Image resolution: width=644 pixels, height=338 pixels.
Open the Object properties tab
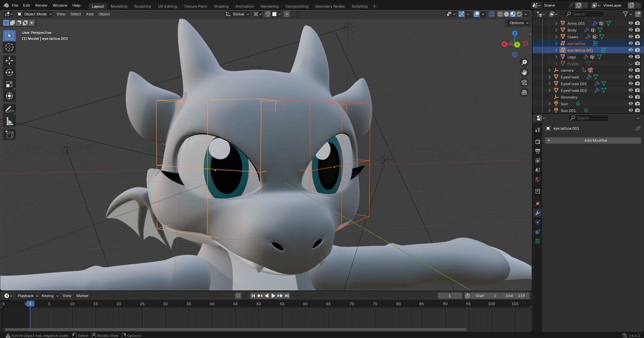[538, 204]
